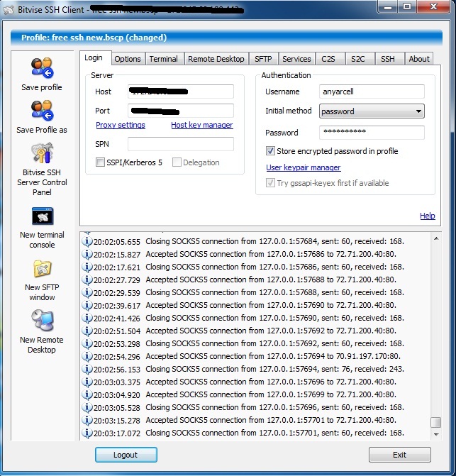
Task: Minimize the Bitvise SSH Client window
Action: (387, 6)
